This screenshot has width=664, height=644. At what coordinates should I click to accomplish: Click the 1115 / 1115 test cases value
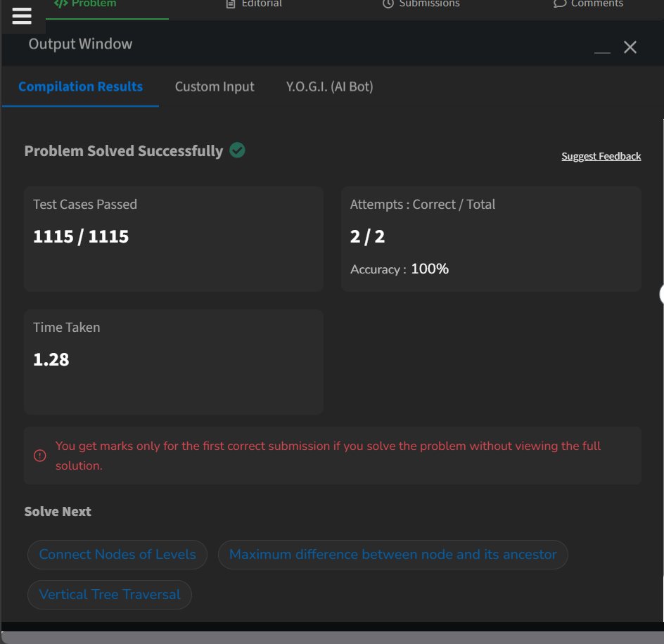coord(81,236)
